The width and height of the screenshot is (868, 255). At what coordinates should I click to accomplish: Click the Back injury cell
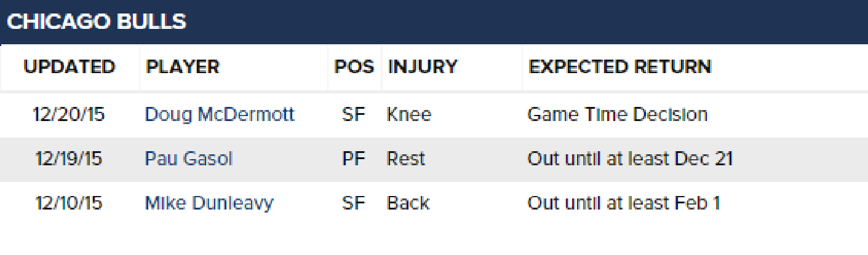coord(408,203)
